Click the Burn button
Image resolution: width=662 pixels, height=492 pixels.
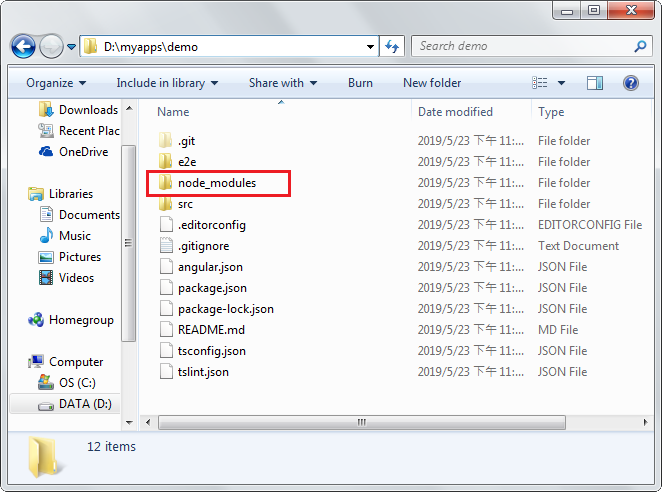coord(360,83)
